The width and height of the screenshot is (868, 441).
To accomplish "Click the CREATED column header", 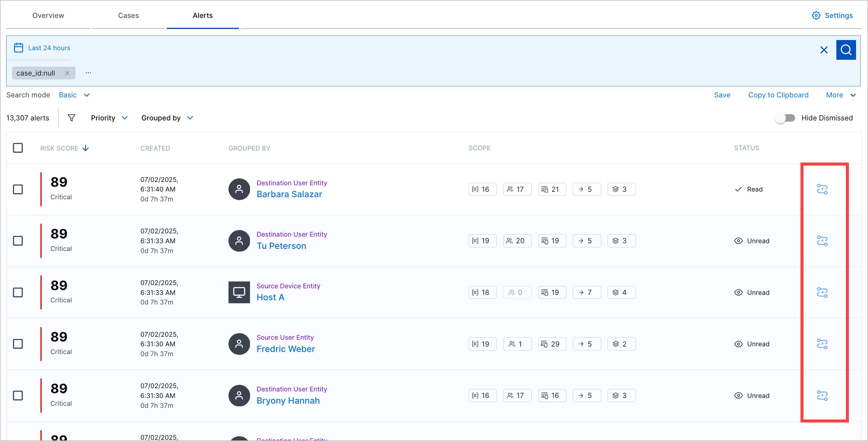I will click(x=155, y=148).
